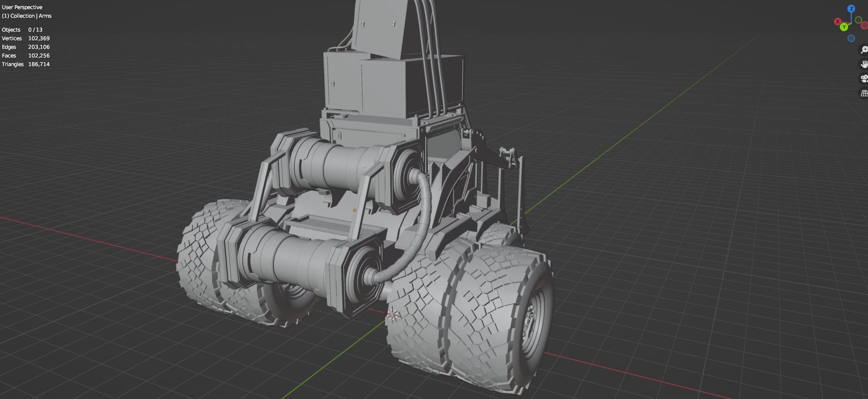
Task: Click the 3D cursor at the origin
Action: coord(392,315)
